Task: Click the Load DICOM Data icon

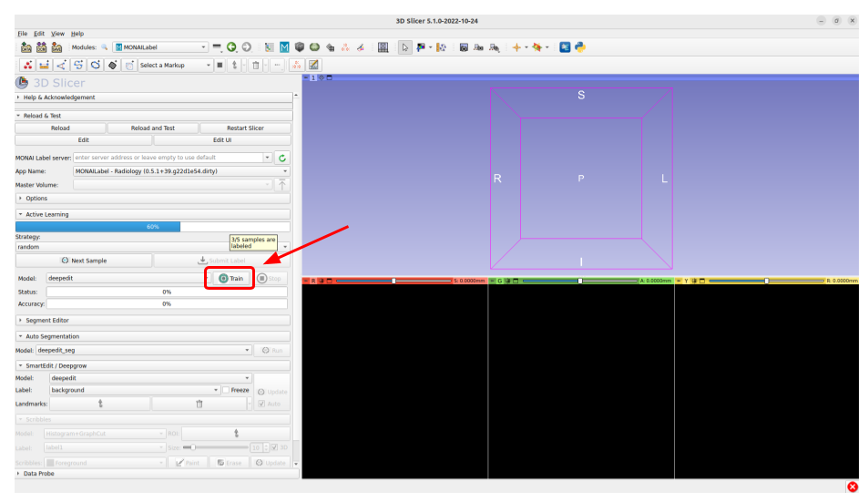Action: tap(41, 47)
